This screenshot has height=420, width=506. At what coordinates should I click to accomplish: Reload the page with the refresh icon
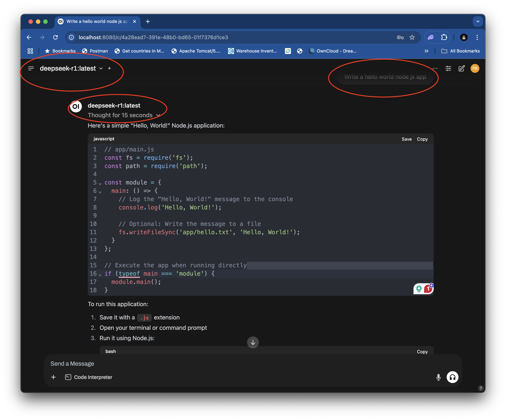pos(55,37)
